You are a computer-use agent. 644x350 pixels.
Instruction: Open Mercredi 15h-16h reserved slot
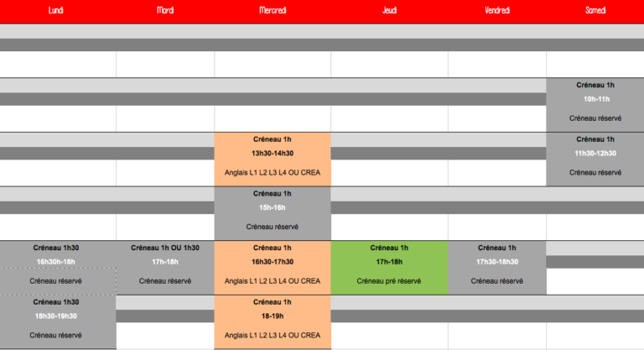(x=273, y=213)
